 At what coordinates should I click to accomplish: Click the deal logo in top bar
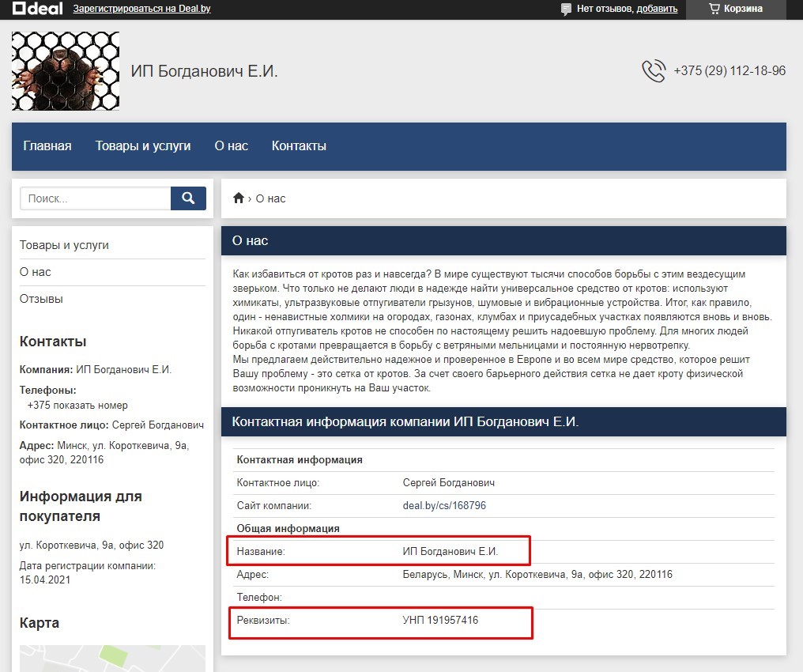click(37, 9)
